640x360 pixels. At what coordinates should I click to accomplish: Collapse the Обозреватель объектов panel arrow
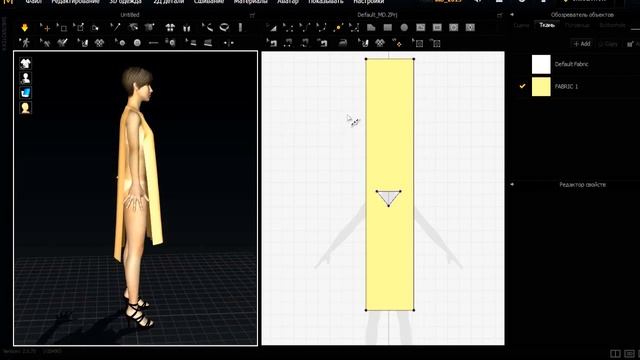(512, 15)
